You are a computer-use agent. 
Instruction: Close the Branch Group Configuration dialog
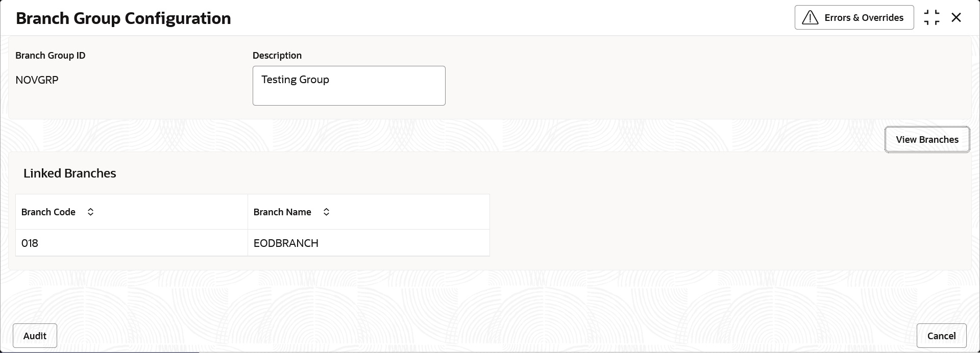[x=956, y=18]
